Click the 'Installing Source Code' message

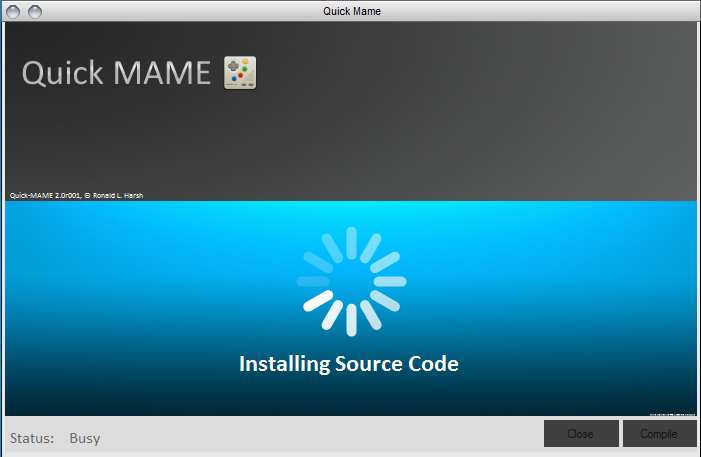tap(349, 364)
